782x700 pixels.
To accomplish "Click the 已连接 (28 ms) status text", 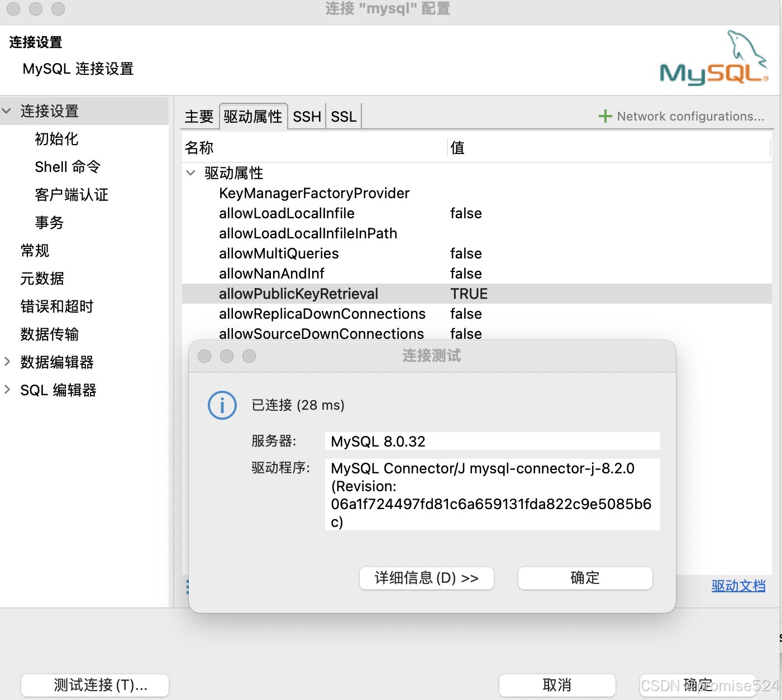I will click(x=298, y=405).
